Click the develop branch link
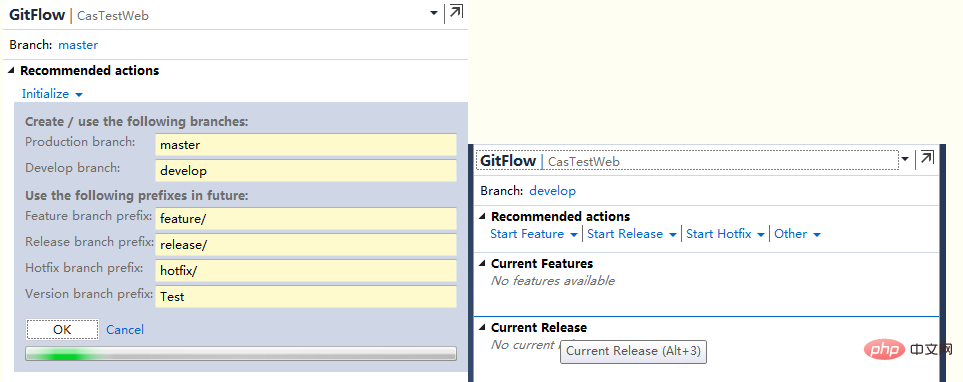The image size is (963, 382). 553,191
